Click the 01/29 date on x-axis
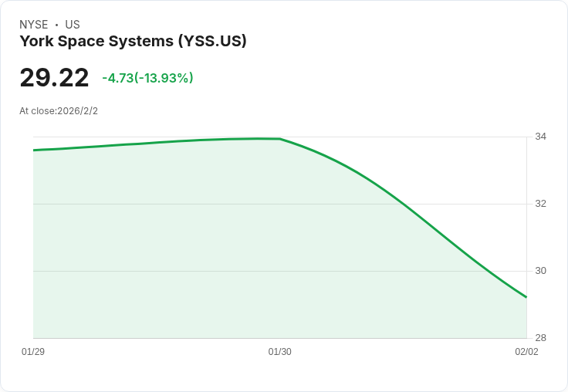Viewport: 568px width, 392px height. (33, 352)
